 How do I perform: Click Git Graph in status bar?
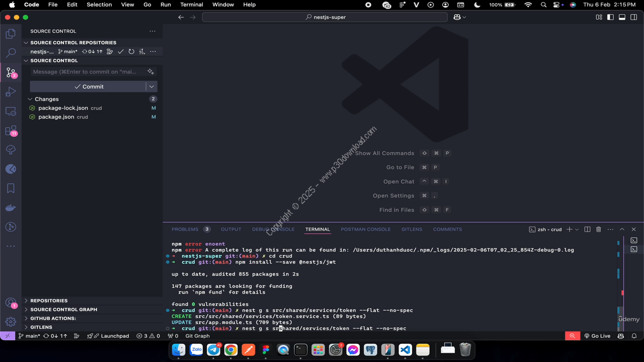pos(197,336)
